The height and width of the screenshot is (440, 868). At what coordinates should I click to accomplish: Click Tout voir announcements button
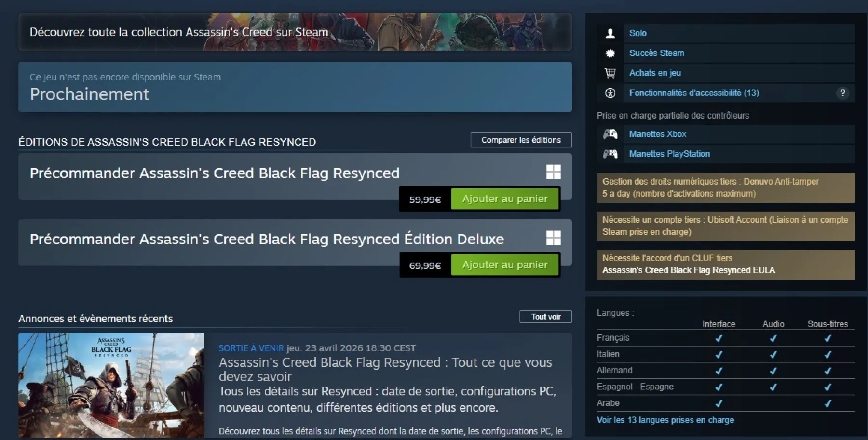[x=545, y=317]
